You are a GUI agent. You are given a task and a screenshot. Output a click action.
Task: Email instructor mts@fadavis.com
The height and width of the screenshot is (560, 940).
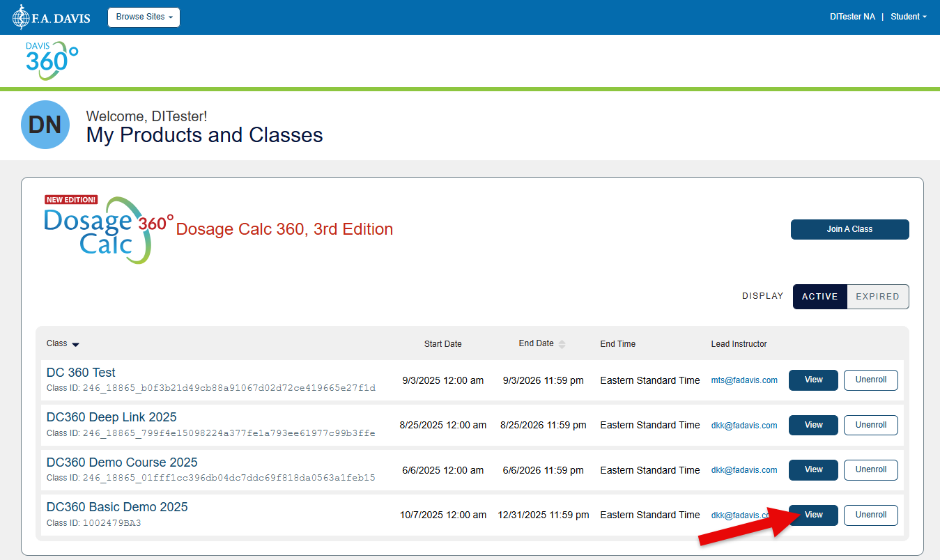[x=744, y=380]
